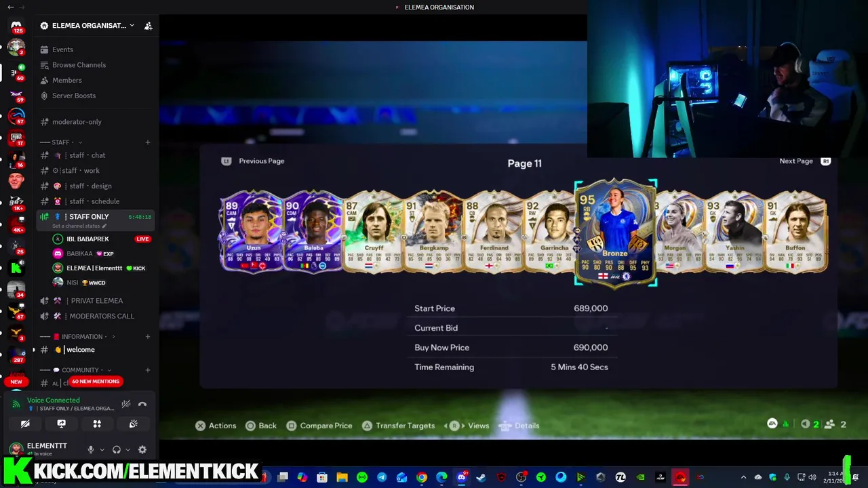This screenshot has width=868, height=488.
Task: Open Google Chrome from the taskbar
Action: pyautogui.click(x=422, y=477)
